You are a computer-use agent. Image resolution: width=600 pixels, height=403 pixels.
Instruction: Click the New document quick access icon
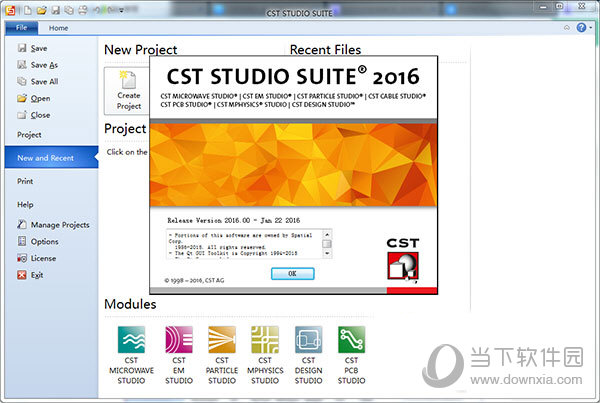point(28,10)
